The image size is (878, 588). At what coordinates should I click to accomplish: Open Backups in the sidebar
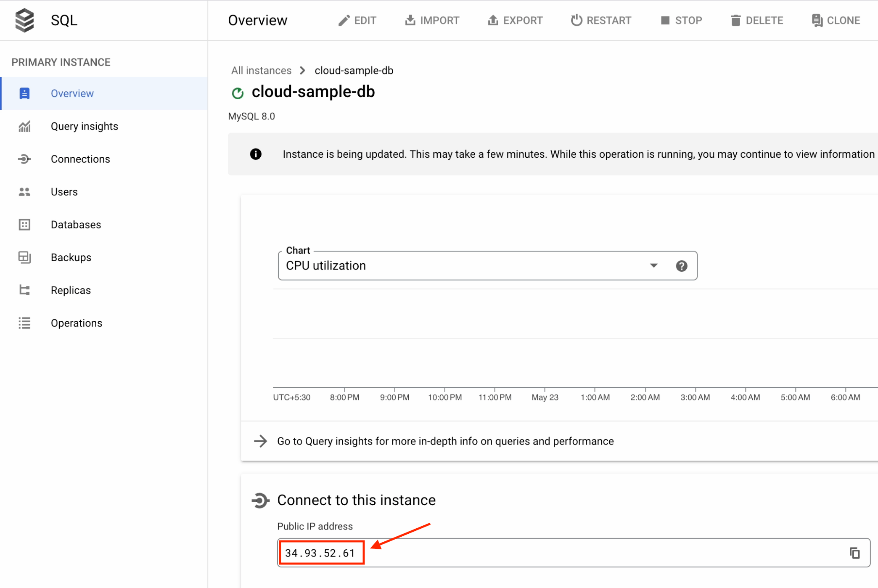tap(71, 257)
